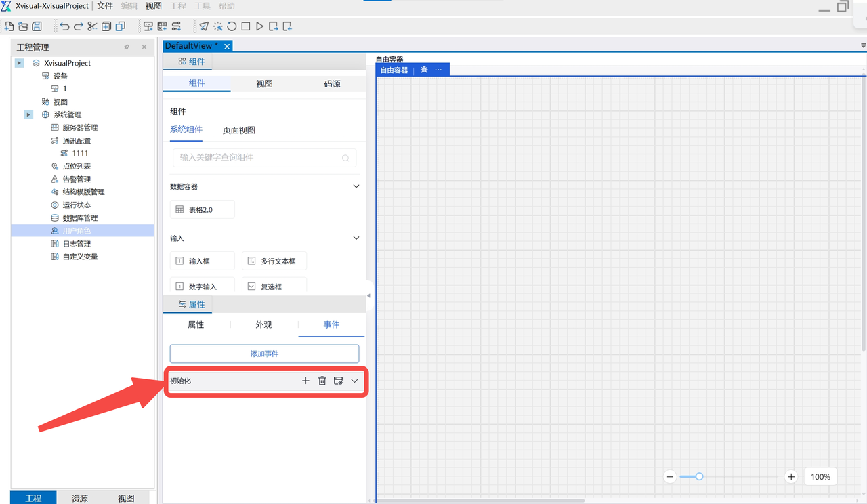Click the export arrow-right toolbar icon

click(274, 26)
